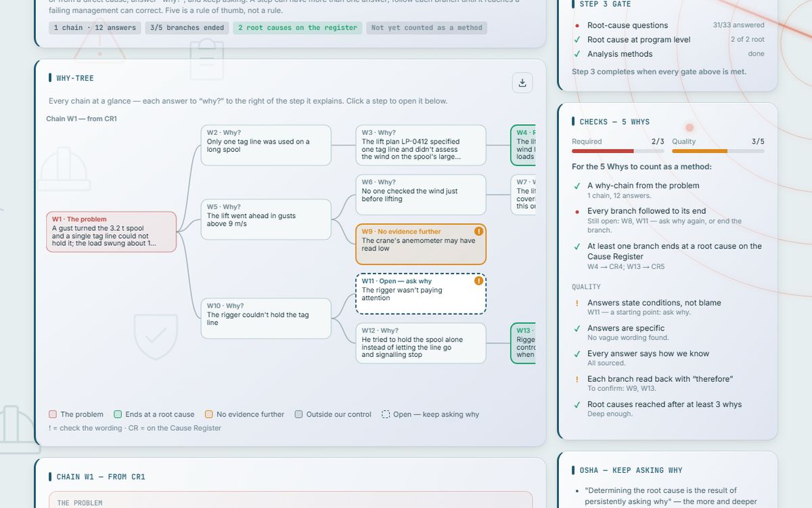Image resolution: width=812 pixels, height=508 pixels.
Task: Open step W2 about only one tag line
Action: pyautogui.click(x=266, y=145)
